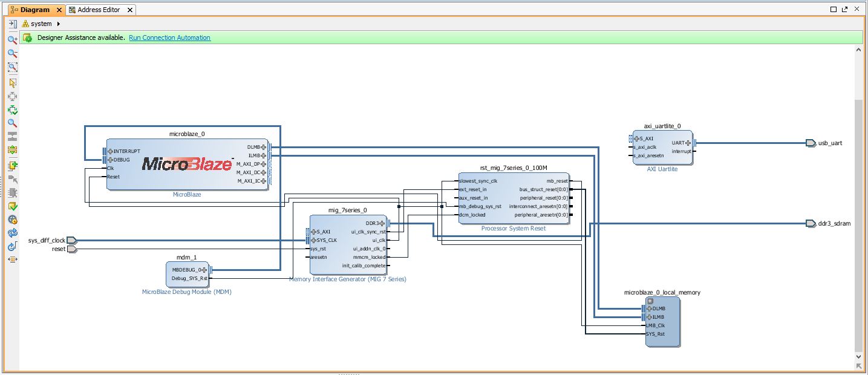The image size is (868, 375).
Task: Click the Designer Assistance banner icon
Action: (x=28, y=37)
